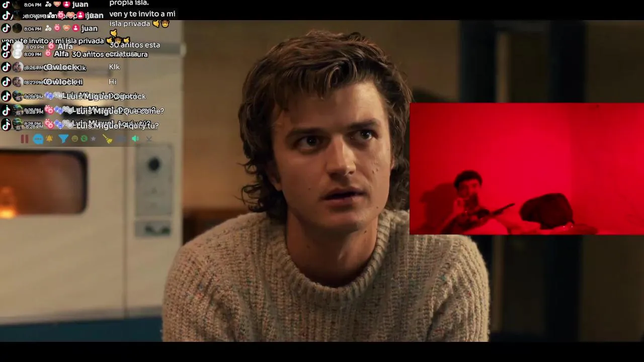Click the yellow smiley emoji icon
Viewport: 644px width, 362px height.
pyautogui.click(x=75, y=139)
